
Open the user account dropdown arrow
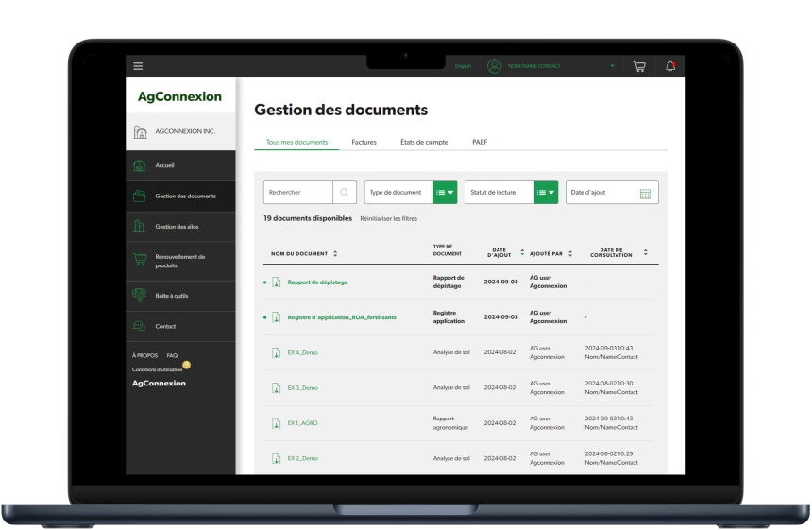[612, 66]
